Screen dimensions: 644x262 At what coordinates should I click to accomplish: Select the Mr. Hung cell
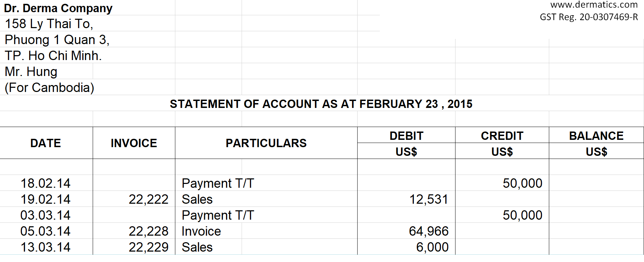pos(31,71)
